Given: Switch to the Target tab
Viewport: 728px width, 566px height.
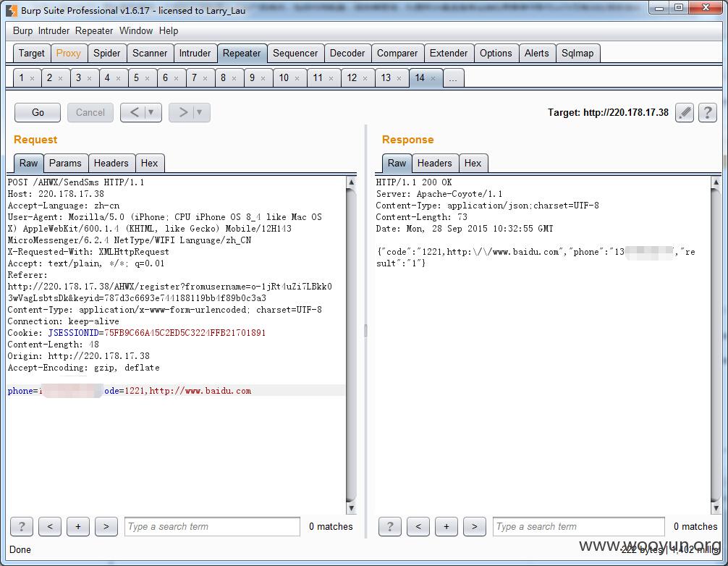Looking at the screenshot, I should click(x=32, y=54).
